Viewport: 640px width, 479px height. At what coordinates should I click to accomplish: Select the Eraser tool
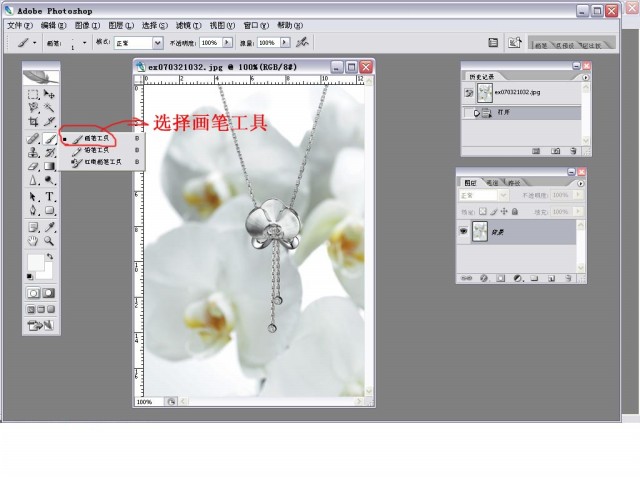pyautogui.click(x=33, y=166)
